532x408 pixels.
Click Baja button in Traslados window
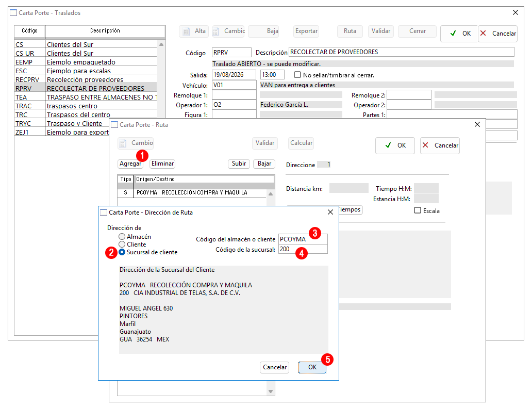click(263, 31)
